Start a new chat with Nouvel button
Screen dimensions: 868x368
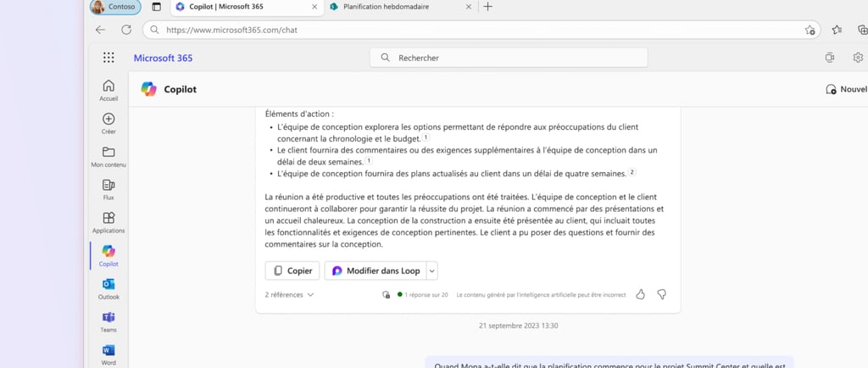[x=846, y=89]
